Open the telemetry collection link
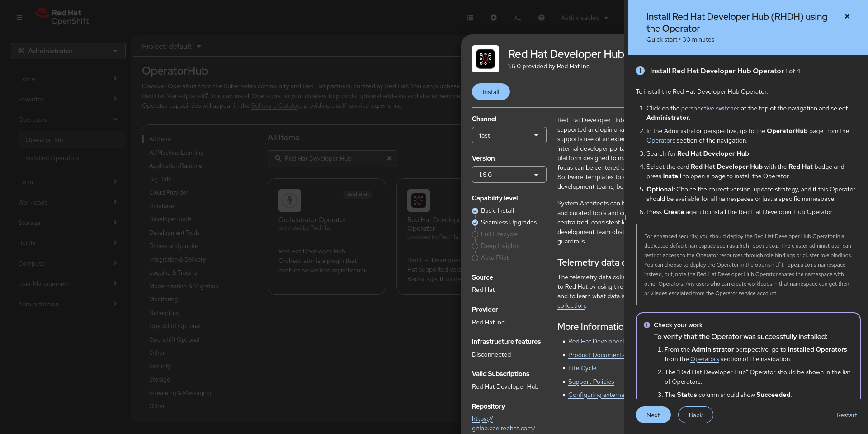868x434 pixels. (x=571, y=305)
